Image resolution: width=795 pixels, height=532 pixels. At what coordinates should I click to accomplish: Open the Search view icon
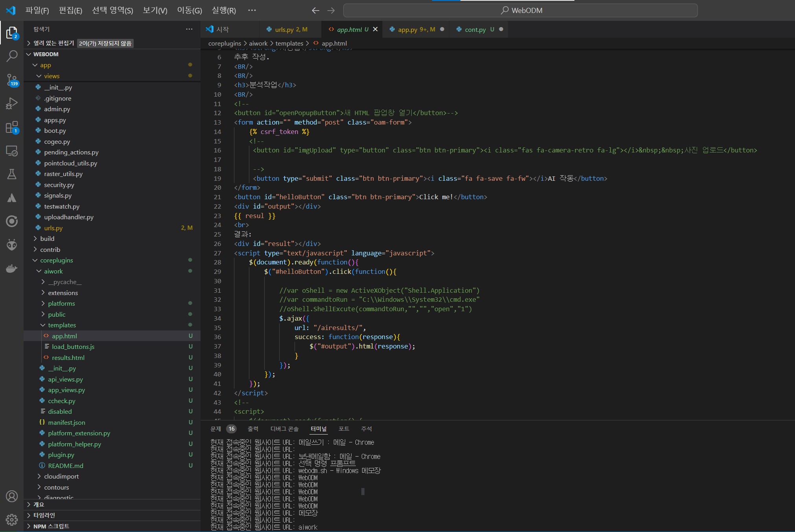12,56
